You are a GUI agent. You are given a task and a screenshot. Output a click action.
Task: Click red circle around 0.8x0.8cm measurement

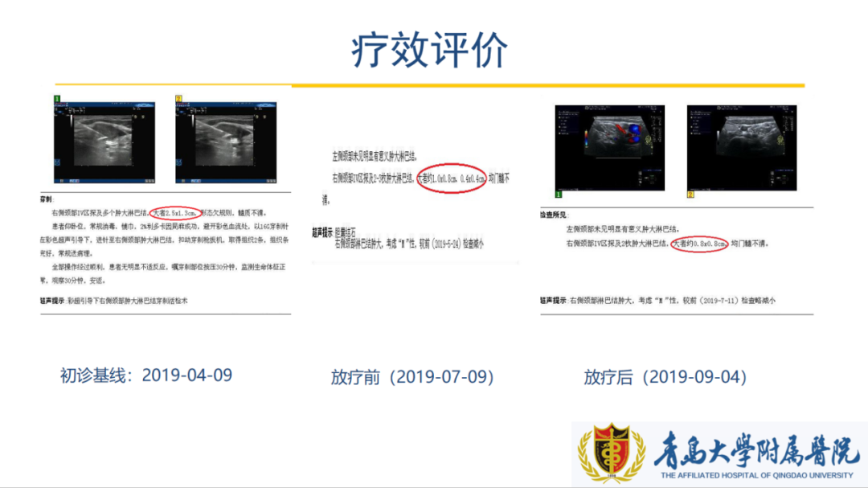pos(700,242)
